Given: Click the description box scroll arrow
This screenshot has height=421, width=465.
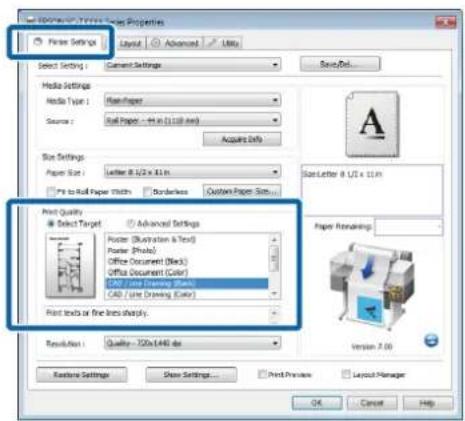Looking at the screenshot, I should click(274, 313).
